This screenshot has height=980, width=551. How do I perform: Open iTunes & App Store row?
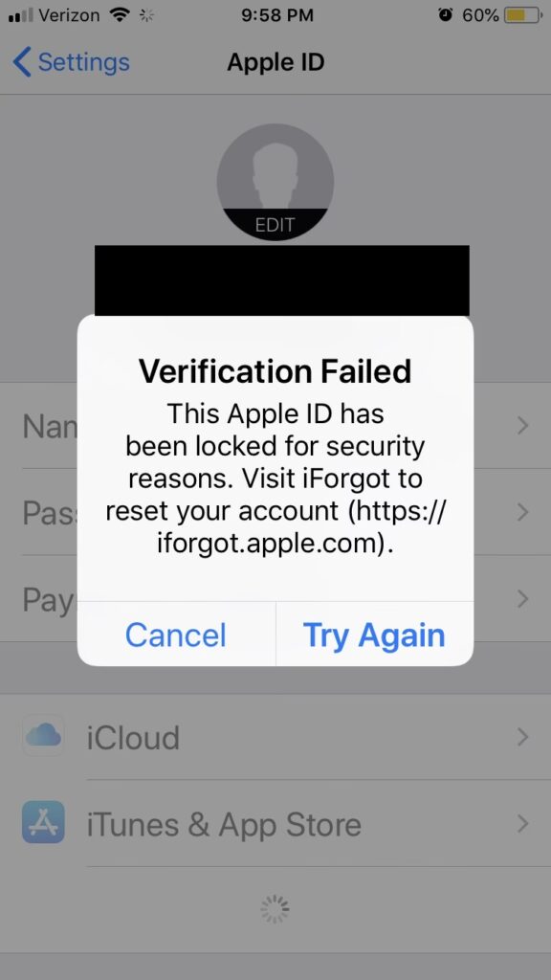tap(275, 823)
